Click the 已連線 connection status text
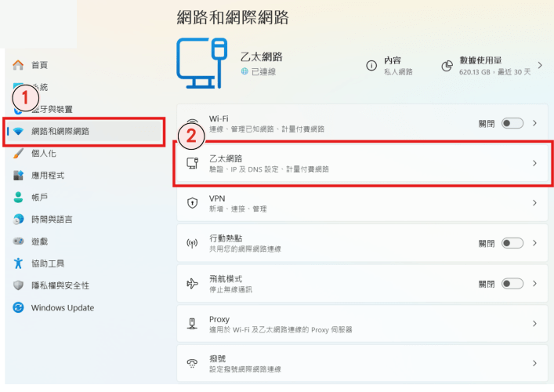 (263, 72)
